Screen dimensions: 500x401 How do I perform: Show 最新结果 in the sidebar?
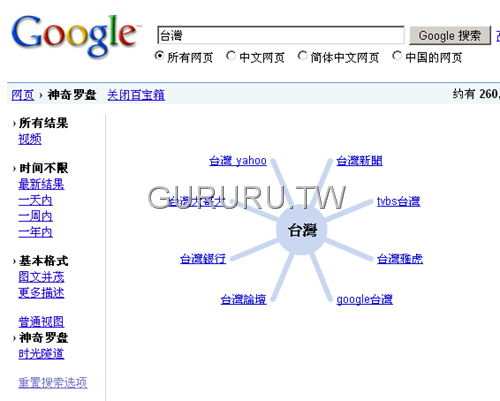pyautogui.click(x=41, y=184)
